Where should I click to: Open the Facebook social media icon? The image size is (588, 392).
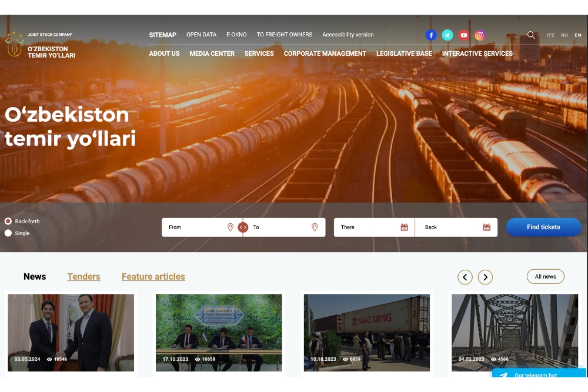coord(431,35)
